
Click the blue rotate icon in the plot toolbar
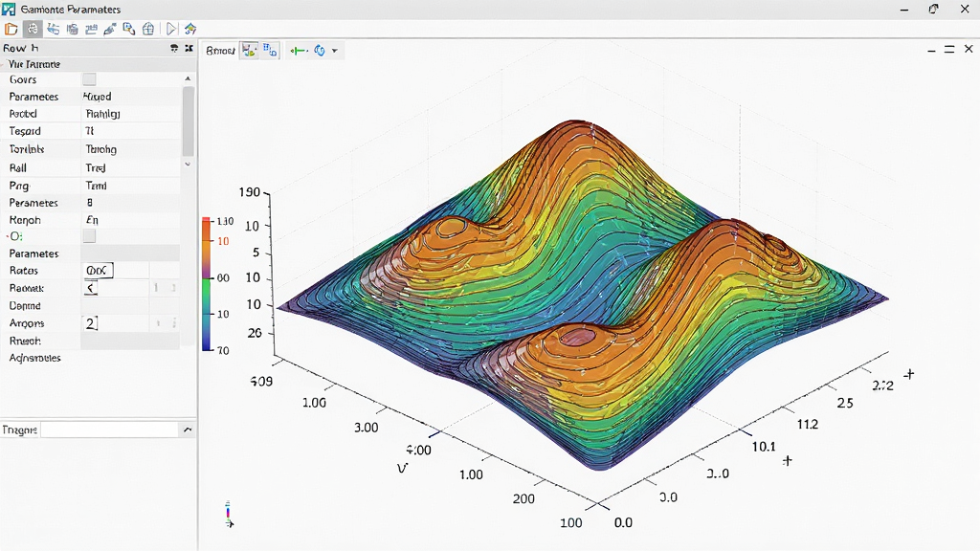(320, 51)
